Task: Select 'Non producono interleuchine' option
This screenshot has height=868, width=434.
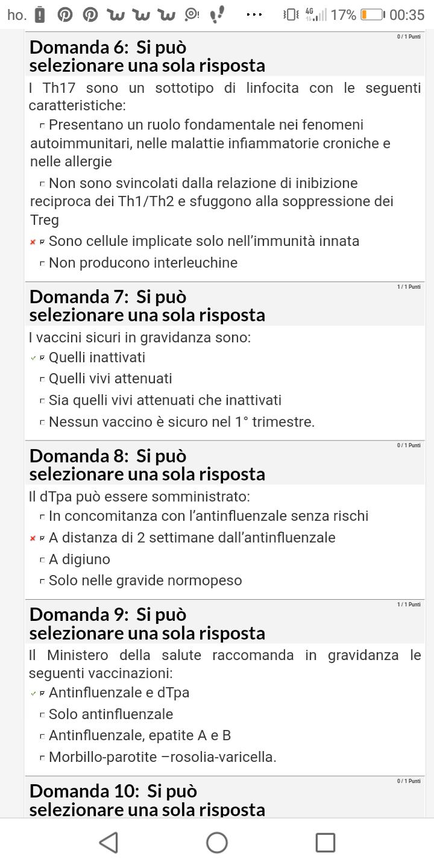Action: (x=138, y=263)
